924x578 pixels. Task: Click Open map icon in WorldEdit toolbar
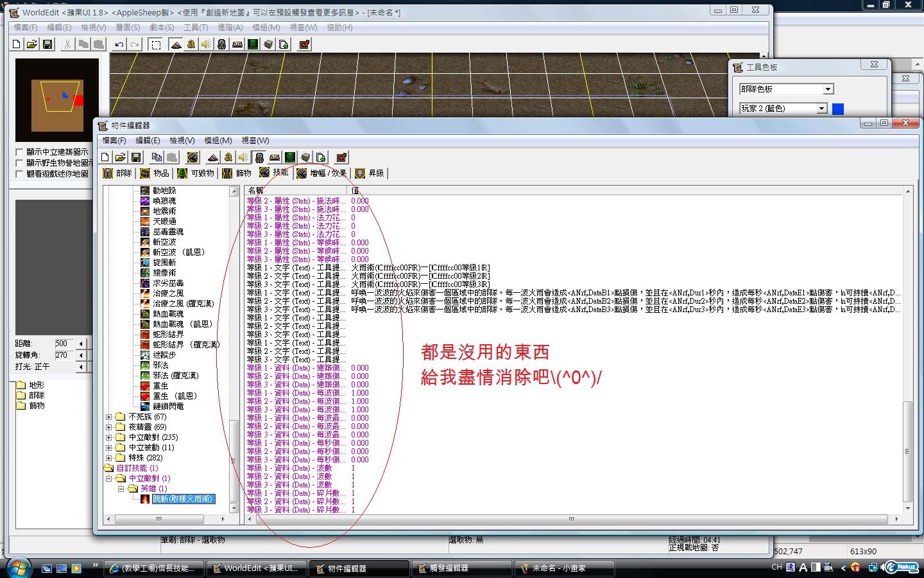(31, 44)
